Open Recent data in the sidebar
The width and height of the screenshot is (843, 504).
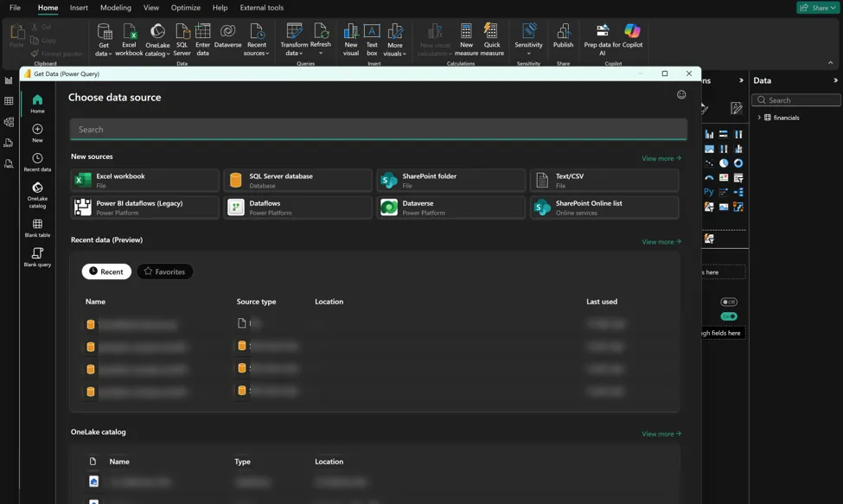click(37, 162)
